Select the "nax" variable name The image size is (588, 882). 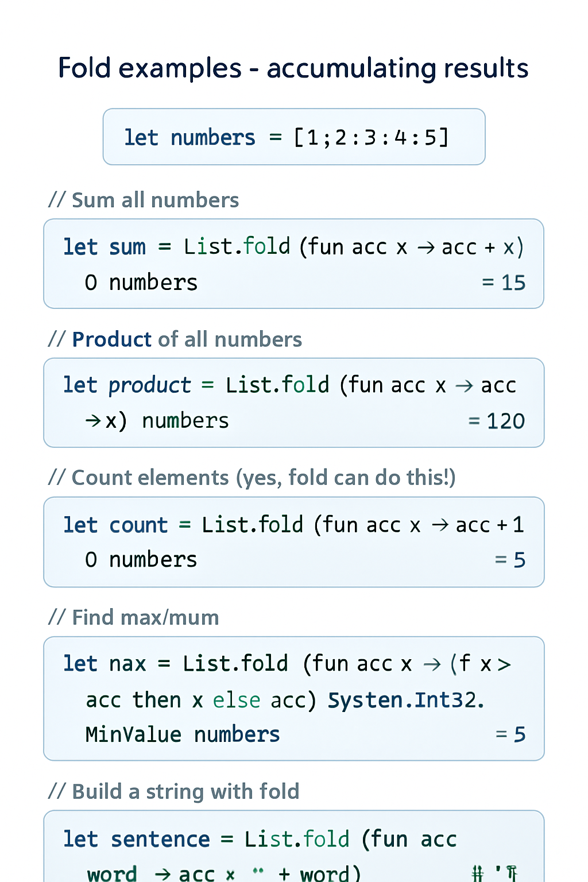point(127,664)
